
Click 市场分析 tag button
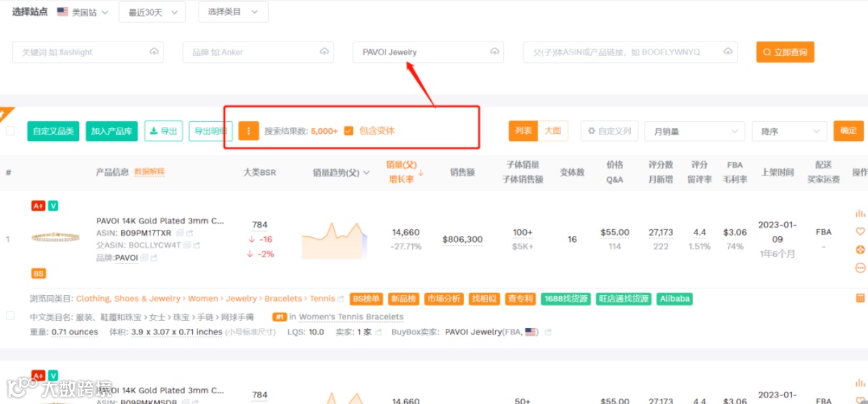pyautogui.click(x=444, y=299)
